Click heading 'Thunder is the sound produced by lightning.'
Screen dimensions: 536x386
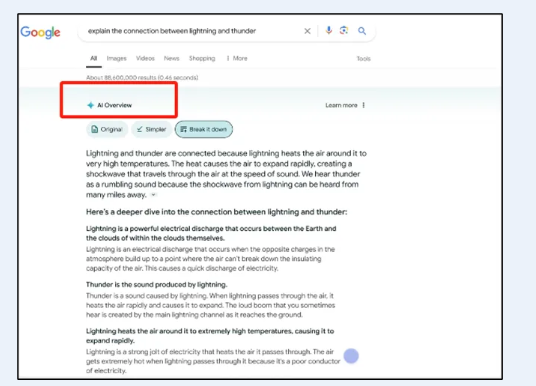click(157, 284)
